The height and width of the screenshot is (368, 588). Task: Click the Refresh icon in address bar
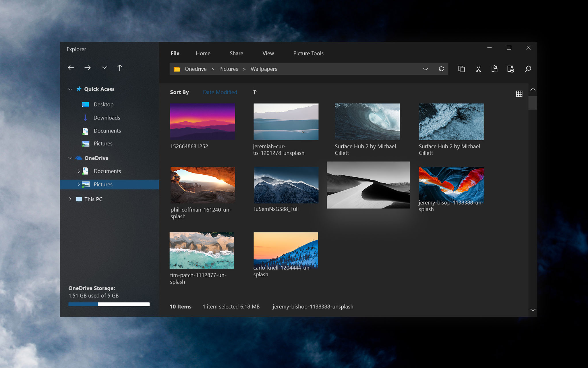tap(441, 69)
